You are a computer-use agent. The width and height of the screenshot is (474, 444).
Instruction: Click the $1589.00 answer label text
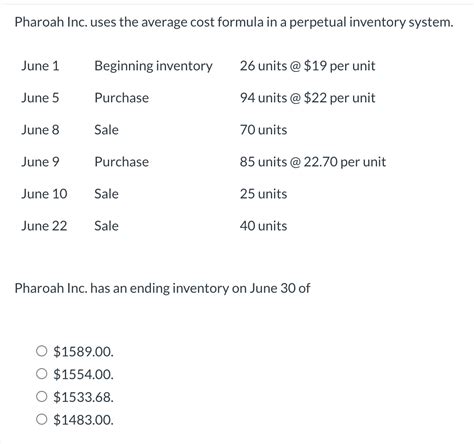83,352
